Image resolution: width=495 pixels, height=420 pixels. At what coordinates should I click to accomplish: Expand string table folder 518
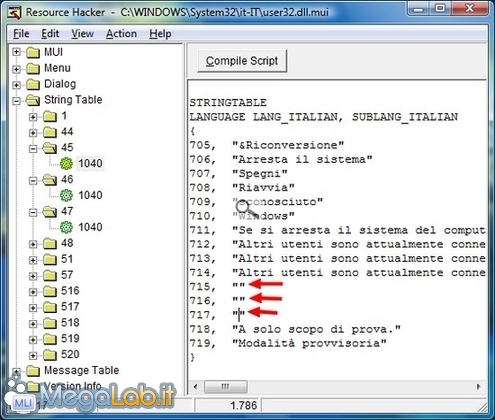point(33,323)
